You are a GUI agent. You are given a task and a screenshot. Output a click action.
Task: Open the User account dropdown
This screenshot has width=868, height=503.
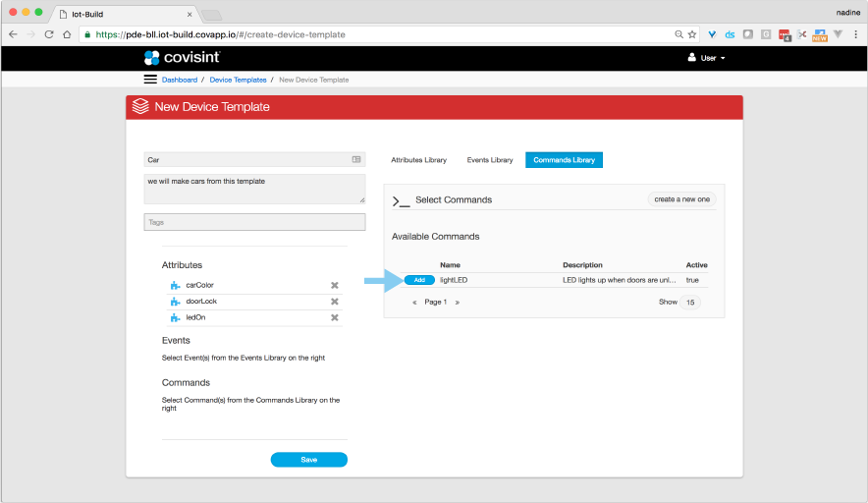coord(707,58)
